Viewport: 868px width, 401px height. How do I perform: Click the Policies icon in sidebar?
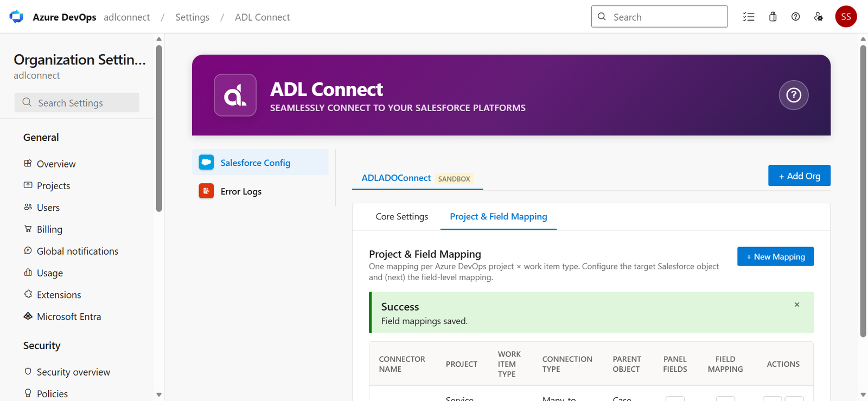pos(28,393)
